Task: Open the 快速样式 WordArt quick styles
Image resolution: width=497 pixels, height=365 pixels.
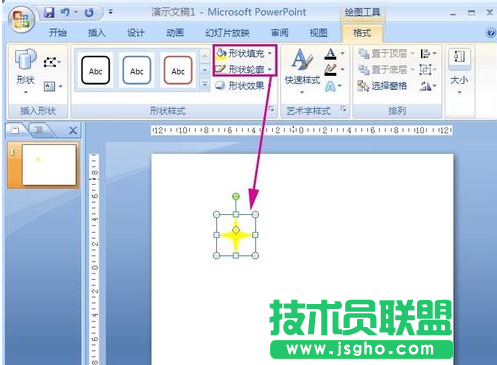Action: (302, 71)
